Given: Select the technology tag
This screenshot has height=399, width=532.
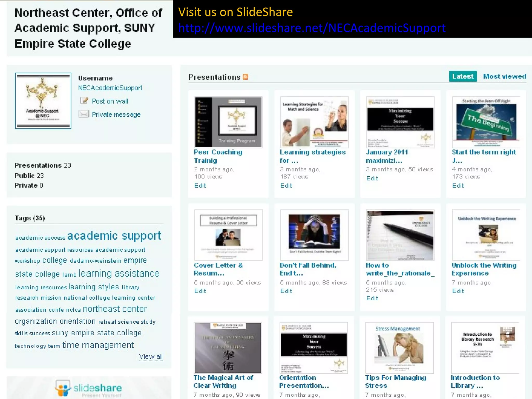Looking at the screenshot, I should point(30,346).
